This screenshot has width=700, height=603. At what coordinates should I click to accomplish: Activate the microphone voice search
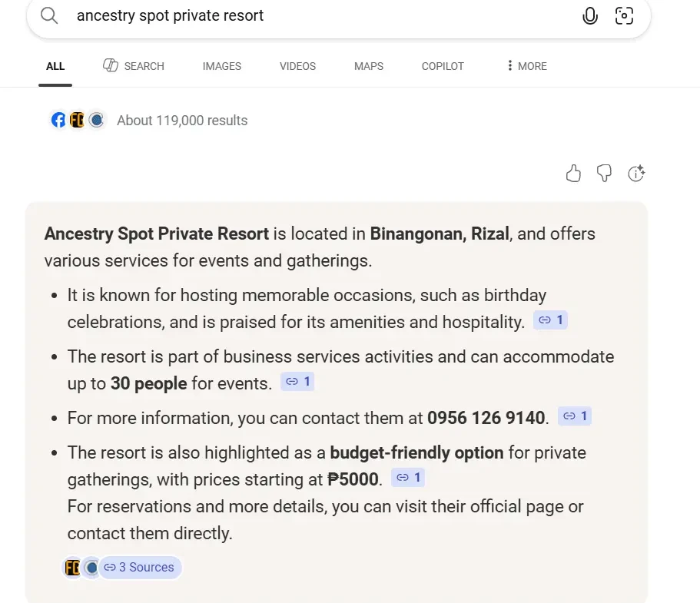tap(590, 16)
